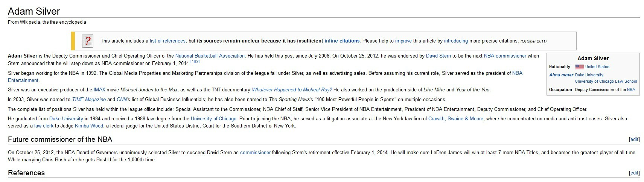This screenshot has height=182, width=644.
Task: Click 'From Wikipedia, the free encyclopedia' text
Action: pyautogui.click(x=47, y=22)
